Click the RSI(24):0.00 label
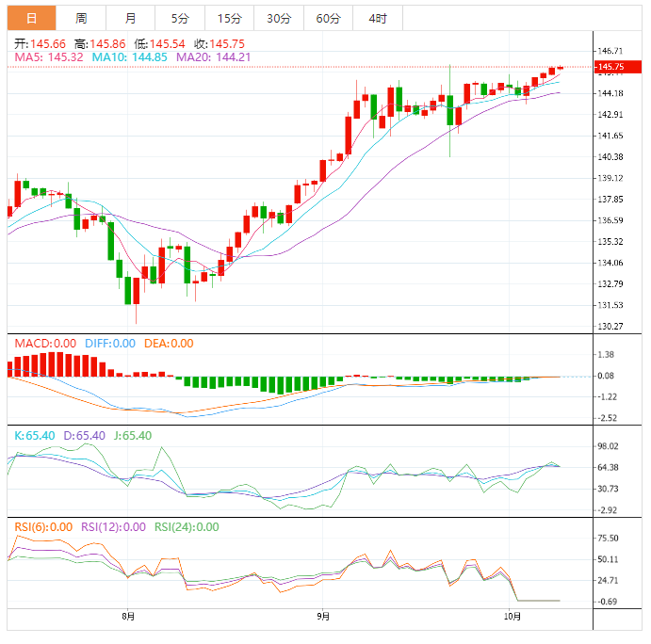The image size is (651, 644). pyautogui.click(x=187, y=527)
